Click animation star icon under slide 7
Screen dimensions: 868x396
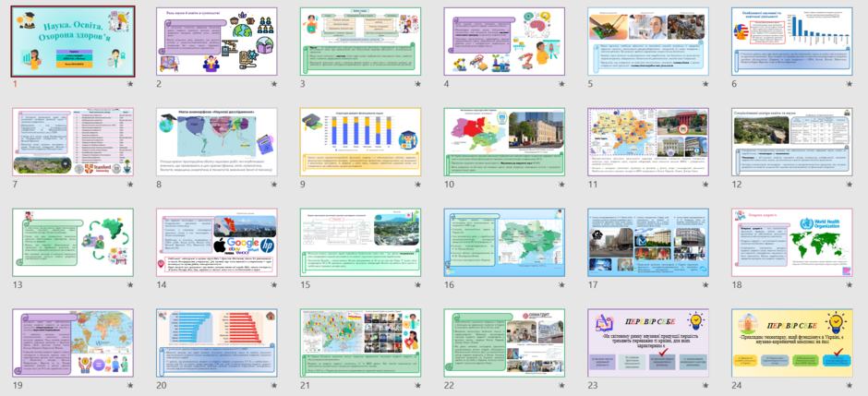[130, 185]
